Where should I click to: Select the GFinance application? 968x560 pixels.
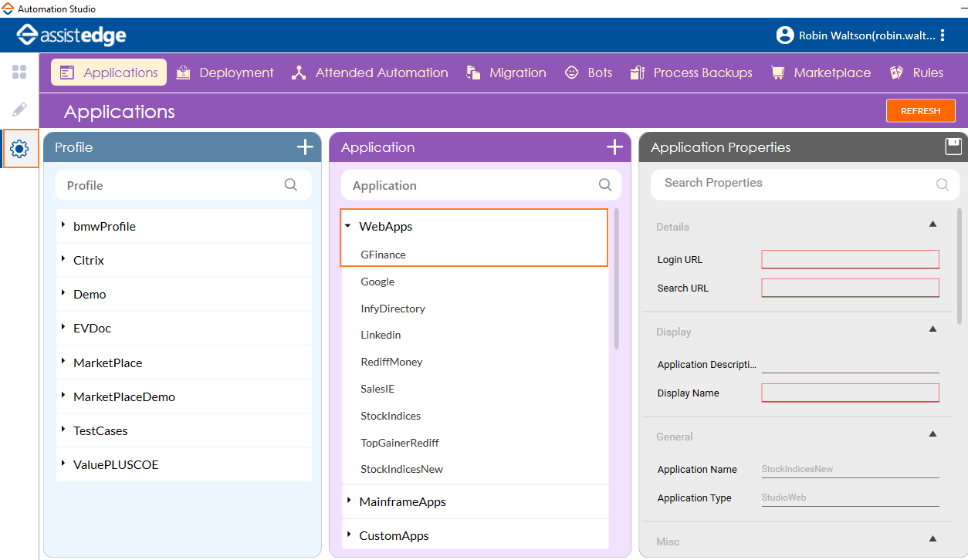pos(383,255)
